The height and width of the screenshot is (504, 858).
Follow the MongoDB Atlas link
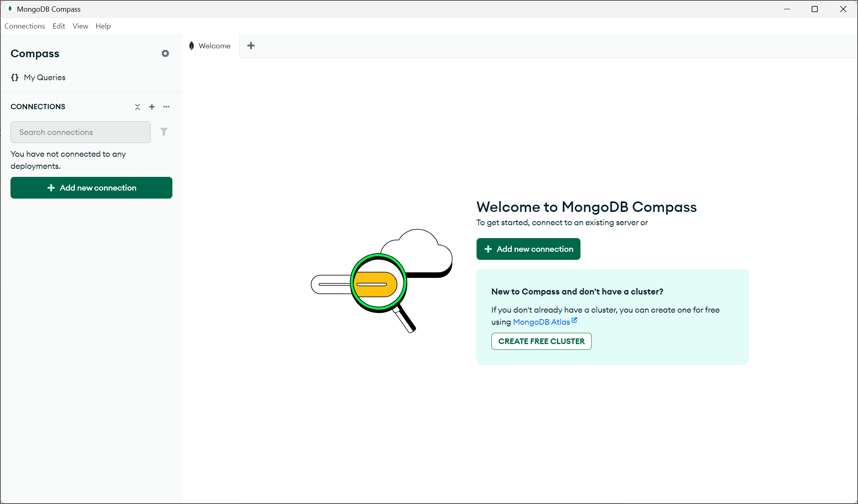[541, 322]
